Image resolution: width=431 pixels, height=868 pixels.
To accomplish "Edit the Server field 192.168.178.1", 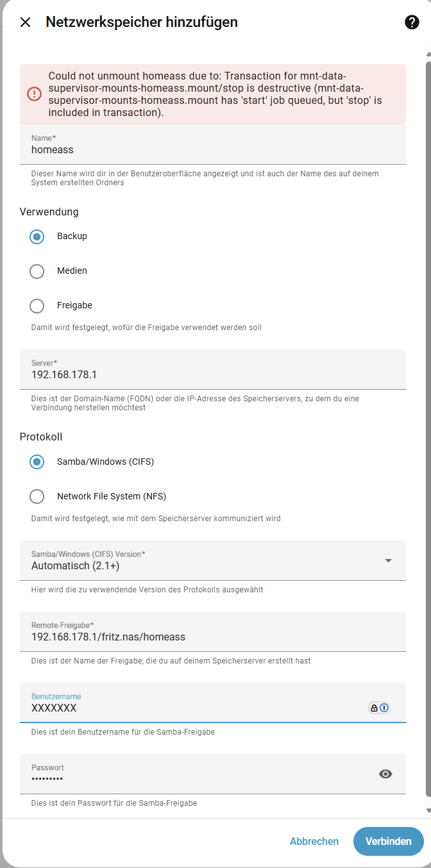I will tap(213, 369).
